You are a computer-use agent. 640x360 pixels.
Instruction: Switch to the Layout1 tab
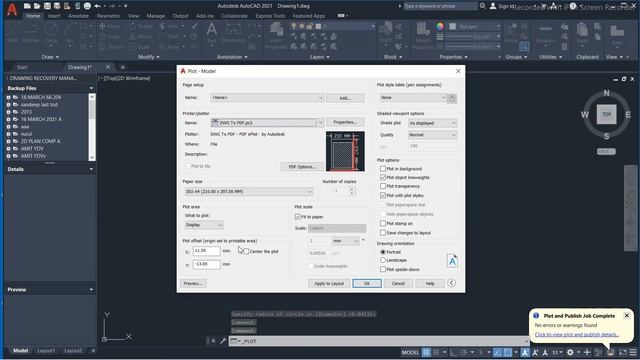[x=46, y=351]
